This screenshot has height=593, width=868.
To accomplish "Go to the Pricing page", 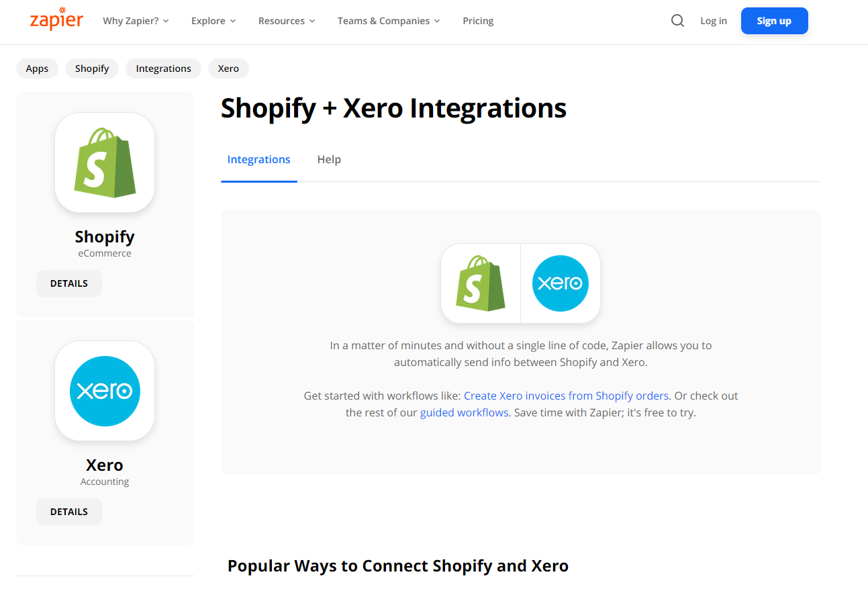I will [478, 21].
